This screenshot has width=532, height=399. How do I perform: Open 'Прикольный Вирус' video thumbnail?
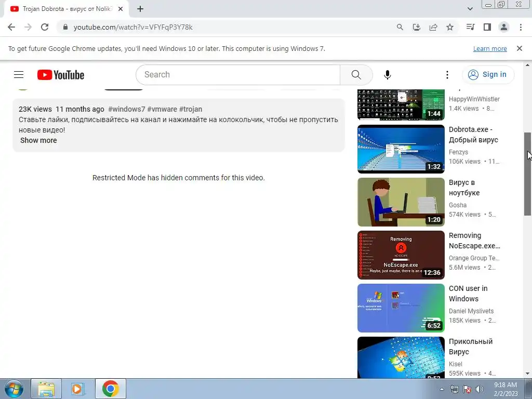(401, 357)
